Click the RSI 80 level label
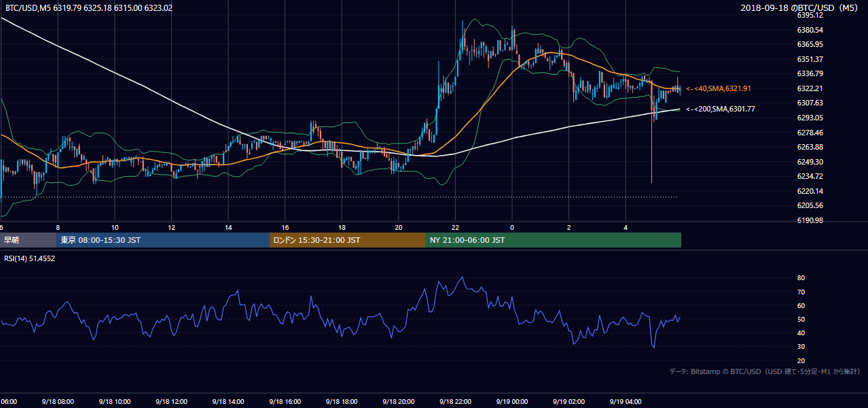 tap(801, 278)
